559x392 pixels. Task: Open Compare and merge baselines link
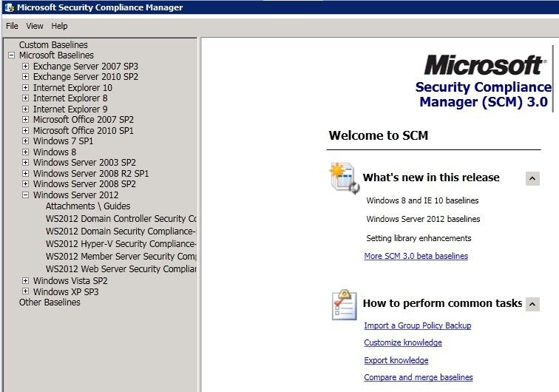coord(419,377)
